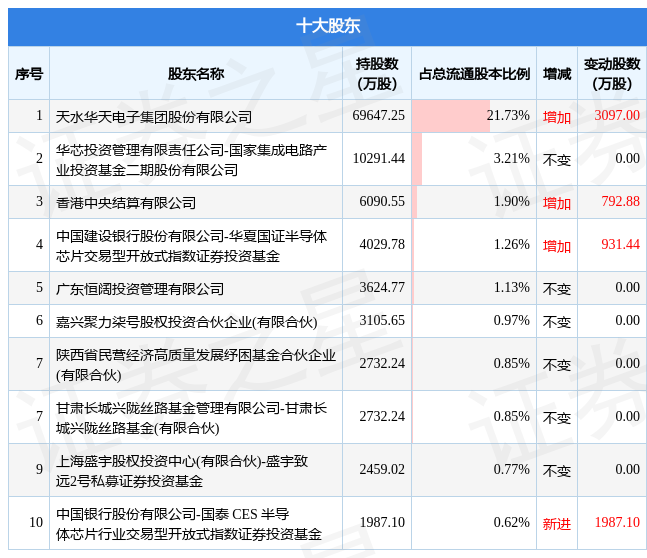Screen dimensions: 647x558
Task: Click holding value 3105.65
Action: (382, 320)
